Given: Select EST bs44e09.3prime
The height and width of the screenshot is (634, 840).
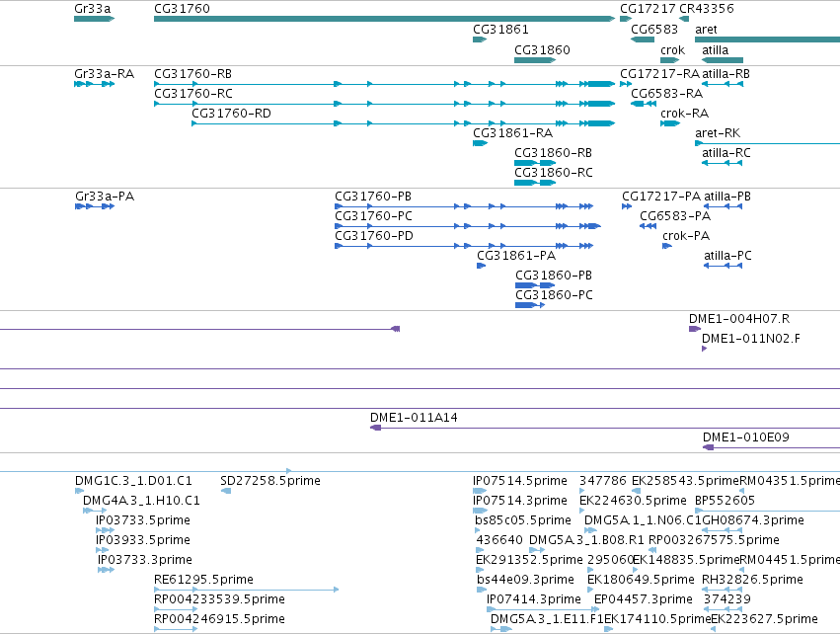Looking at the screenshot, I should pyautogui.click(x=525, y=580).
